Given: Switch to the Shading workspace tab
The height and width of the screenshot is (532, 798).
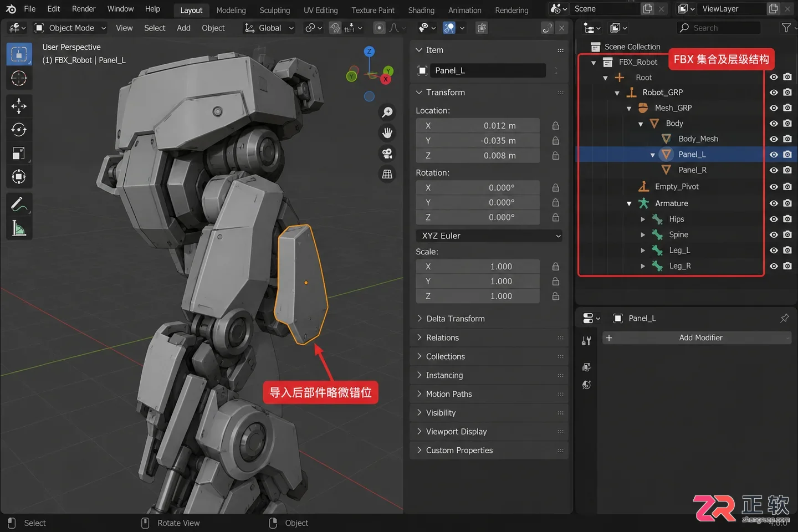Looking at the screenshot, I should click(x=421, y=10).
